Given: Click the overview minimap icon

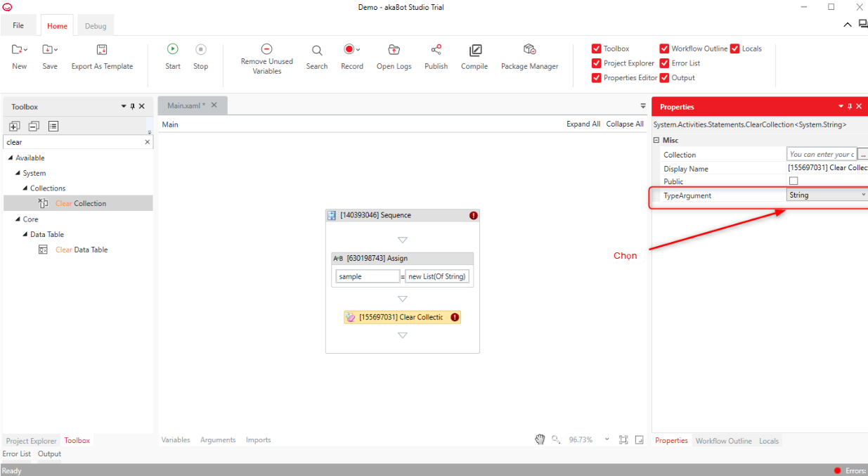Looking at the screenshot, I should pos(639,439).
